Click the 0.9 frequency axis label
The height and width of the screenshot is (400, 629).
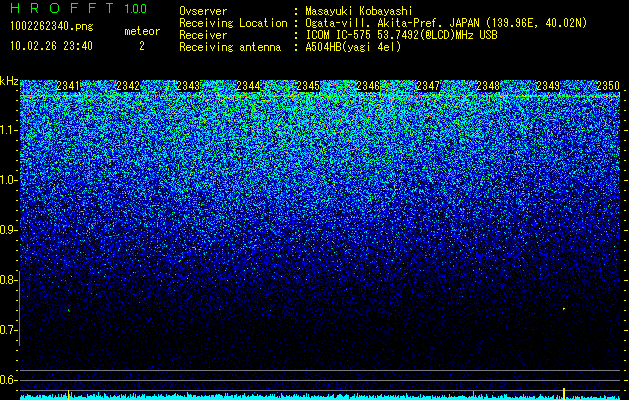[7, 230]
